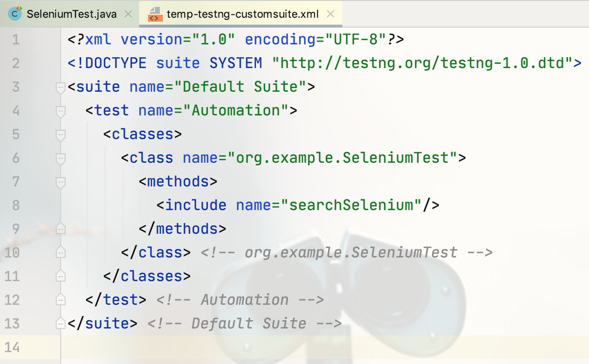
Task: Collapse the test tag fold on line 4
Action: 61,111
